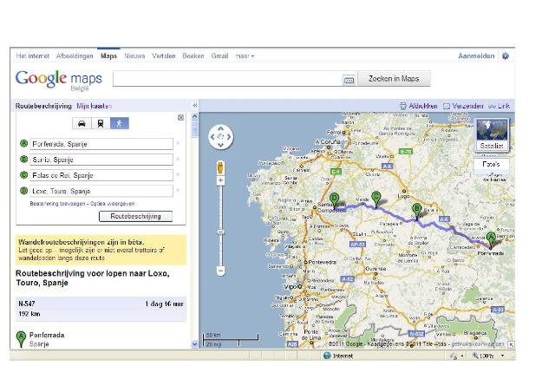Pan the map right arrow
This screenshot has height=392, width=555.
(x=229, y=137)
